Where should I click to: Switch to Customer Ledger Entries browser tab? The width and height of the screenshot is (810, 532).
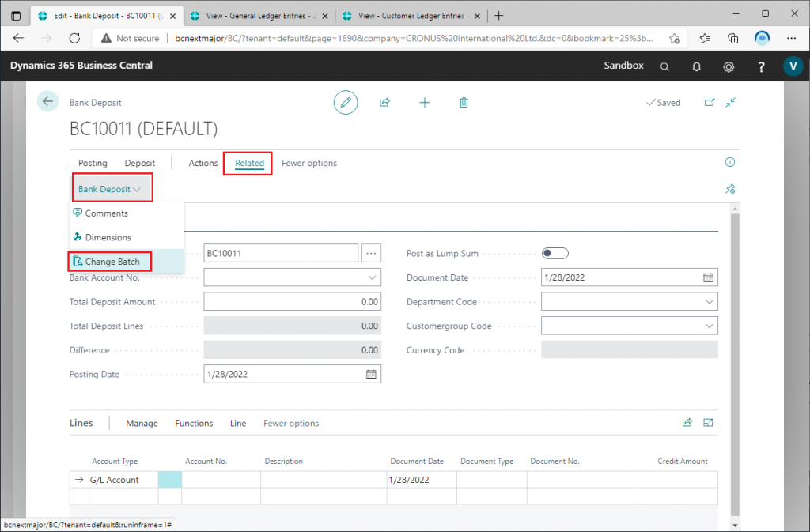coord(411,16)
